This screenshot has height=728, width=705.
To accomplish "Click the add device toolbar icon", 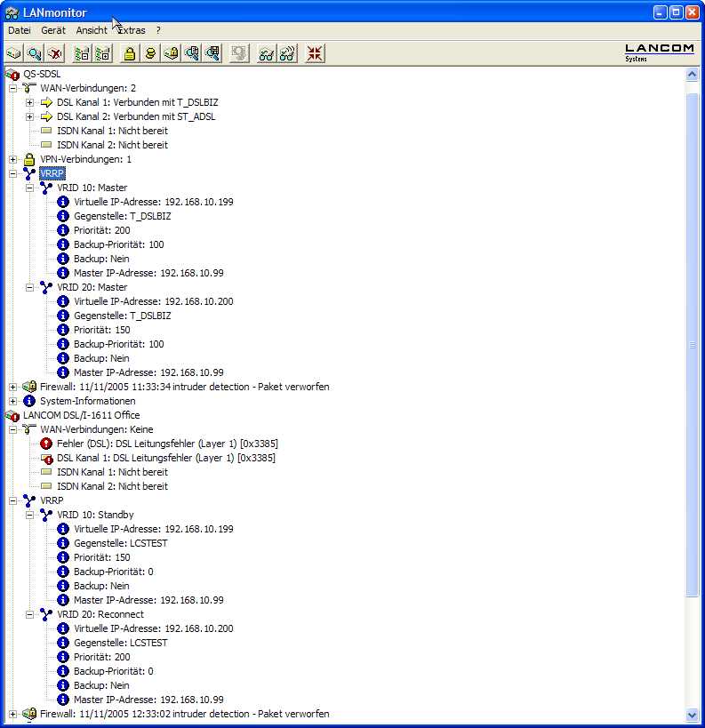I will tap(14, 54).
